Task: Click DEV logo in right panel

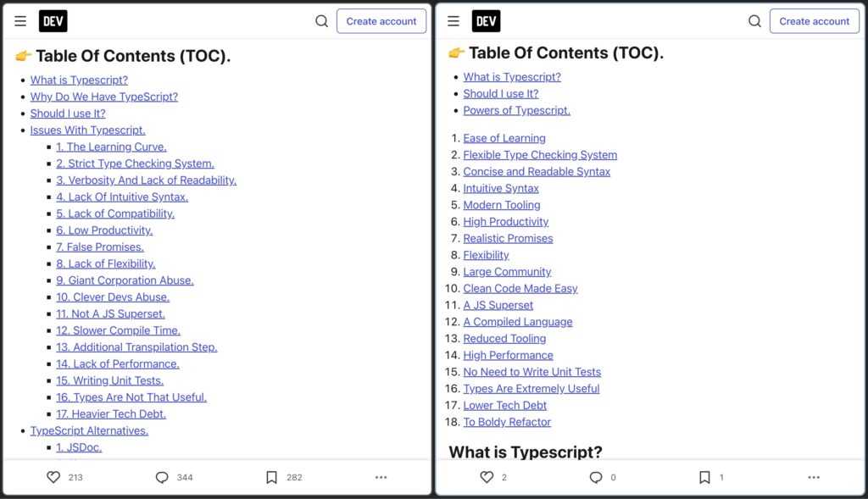Action: [x=487, y=21]
